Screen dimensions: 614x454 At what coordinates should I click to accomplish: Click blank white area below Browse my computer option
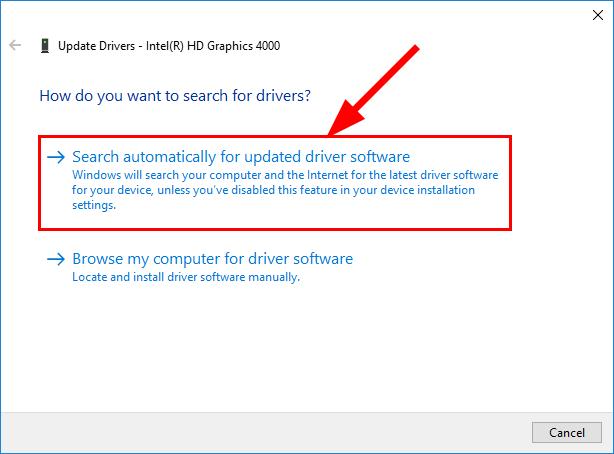[x=300, y=350]
